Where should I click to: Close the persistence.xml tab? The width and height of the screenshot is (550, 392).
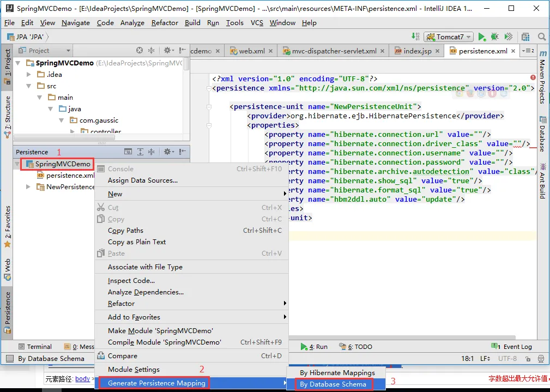[513, 51]
